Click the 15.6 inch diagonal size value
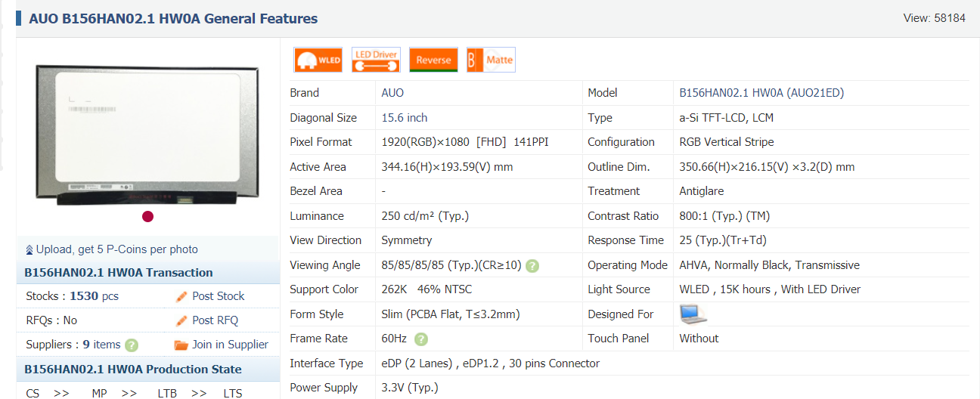This screenshot has width=980, height=399. click(x=405, y=118)
